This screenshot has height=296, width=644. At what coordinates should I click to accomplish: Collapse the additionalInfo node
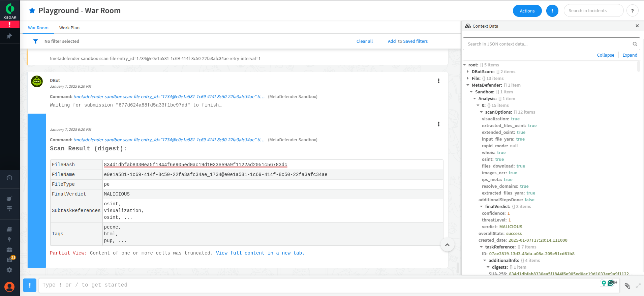pyautogui.click(x=485, y=261)
